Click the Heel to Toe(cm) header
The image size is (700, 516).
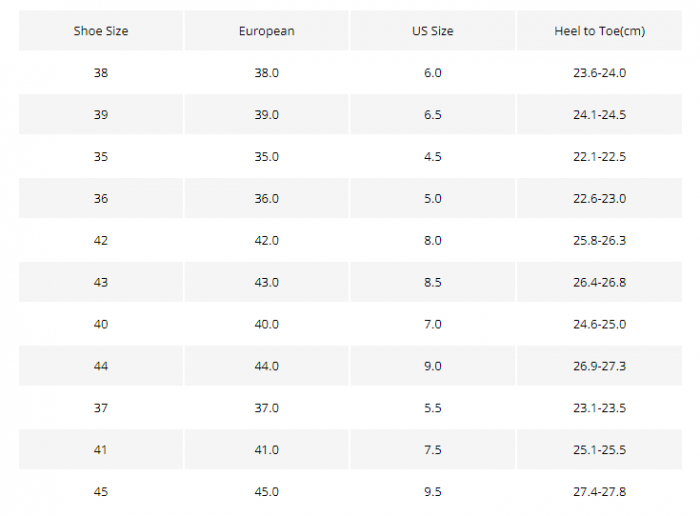pos(599,31)
